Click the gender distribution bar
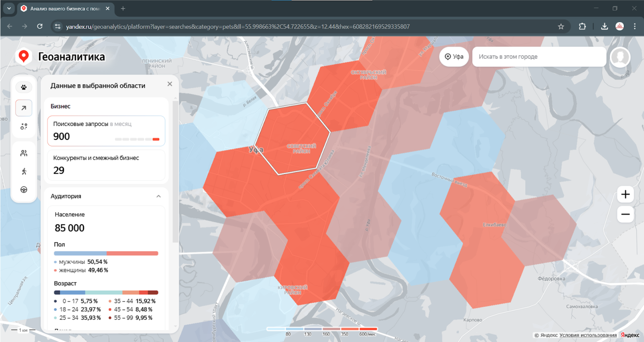Image resolution: width=644 pixels, height=342 pixels. pos(106,253)
